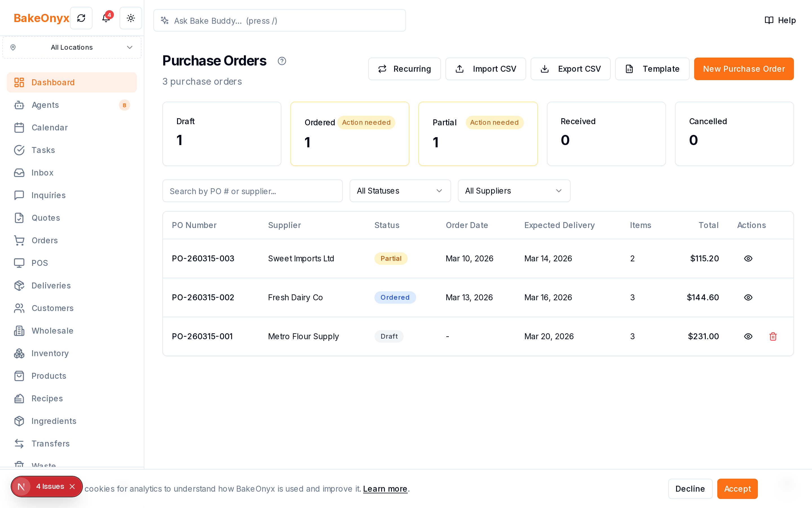Open the notifications bell

point(106,18)
